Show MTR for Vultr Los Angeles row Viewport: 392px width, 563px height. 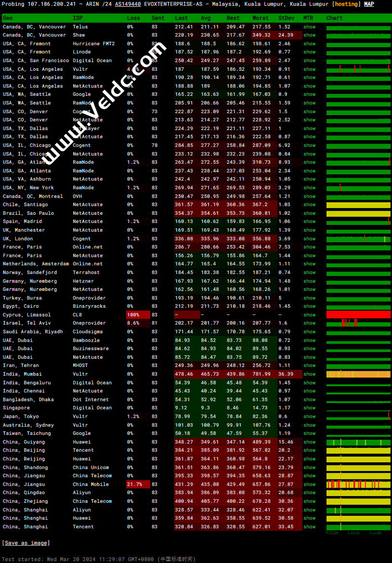(x=310, y=69)
